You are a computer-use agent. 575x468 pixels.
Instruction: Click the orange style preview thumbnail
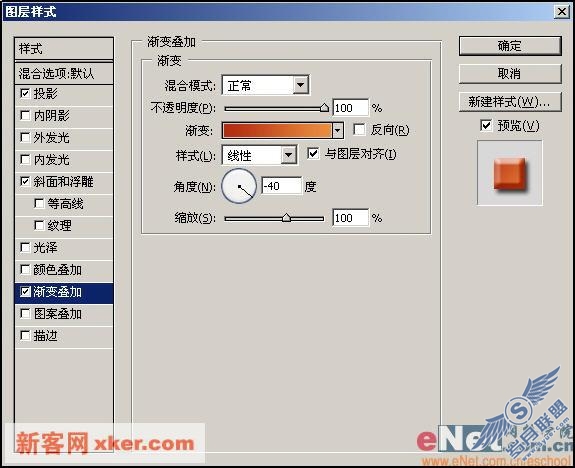point(510,173)
